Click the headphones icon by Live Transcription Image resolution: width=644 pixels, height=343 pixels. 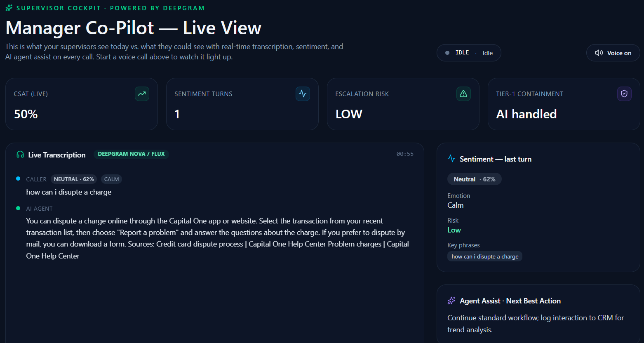20,155
